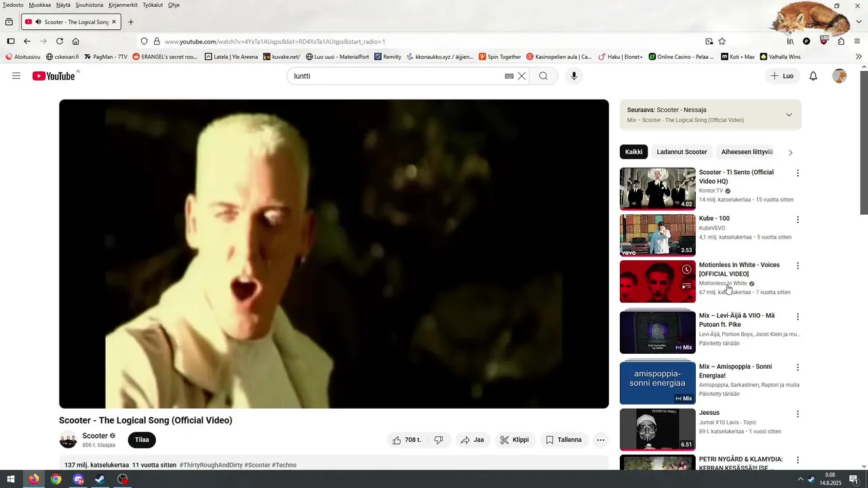The width and height of the screenshot is (868, 488).
Task: Expand the Seuraava playlist panel chevron
Action: click(789, 115)
